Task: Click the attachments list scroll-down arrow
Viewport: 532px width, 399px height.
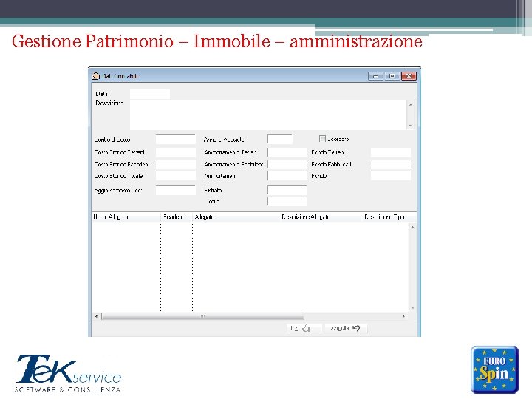Action: (x=412, y=308)
